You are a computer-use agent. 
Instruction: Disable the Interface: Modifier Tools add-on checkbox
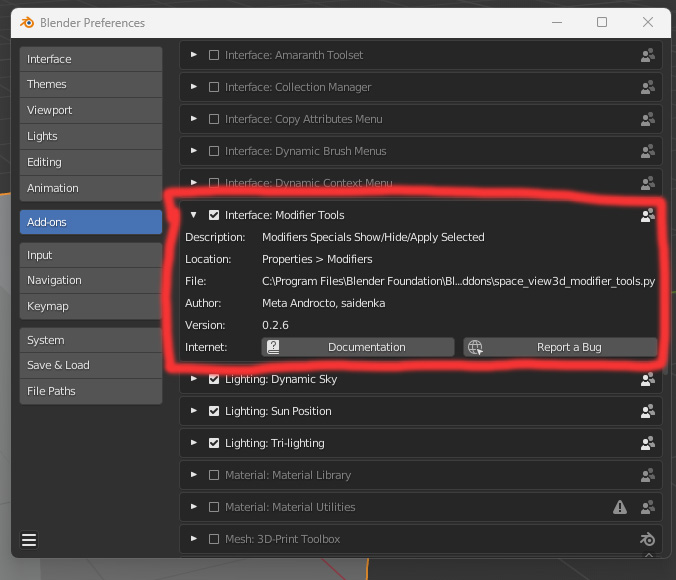coord(214,215)
